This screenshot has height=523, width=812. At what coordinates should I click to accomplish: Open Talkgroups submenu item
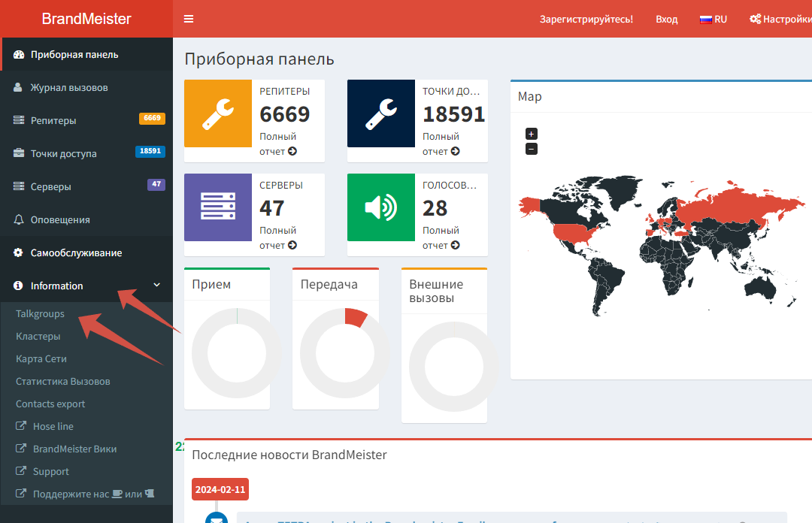pos(40,314)
